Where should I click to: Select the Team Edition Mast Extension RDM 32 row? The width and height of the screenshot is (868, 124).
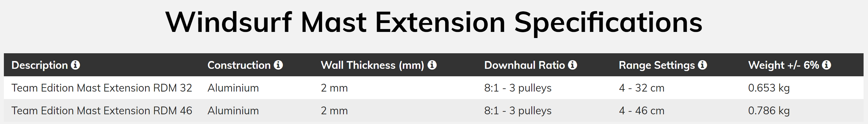[x=434, y=88]
